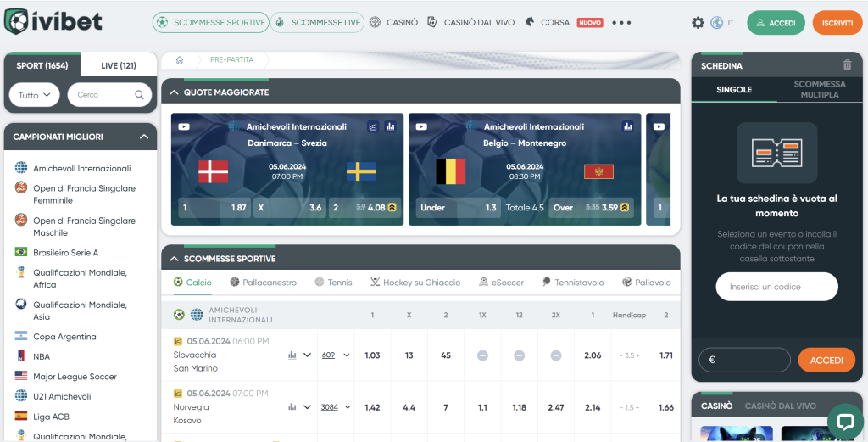This screenshot has width=868, height=442.
Task: Select Tennis sport tab
Action: [333, 283]
